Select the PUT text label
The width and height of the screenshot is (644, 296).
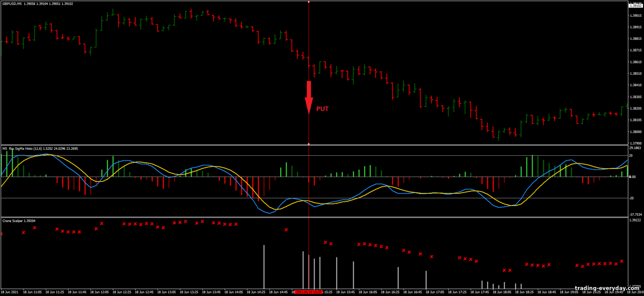[322, 109]
